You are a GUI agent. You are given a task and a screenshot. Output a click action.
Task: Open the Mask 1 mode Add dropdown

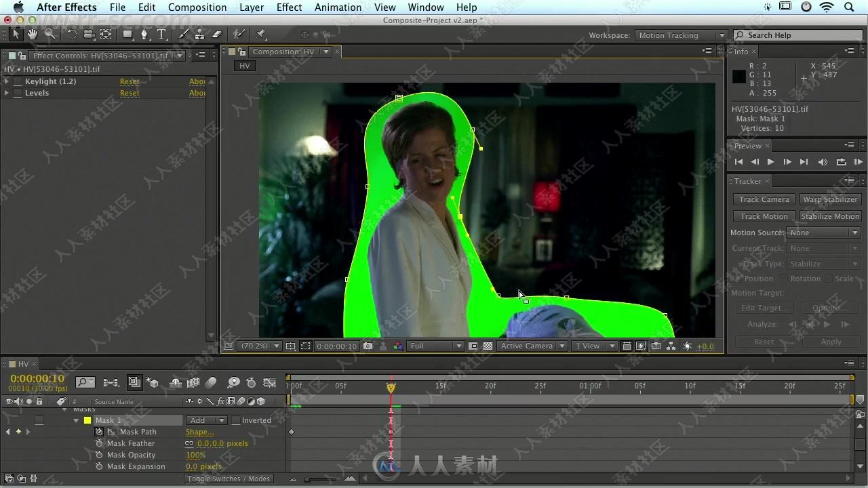coord(206,420)
